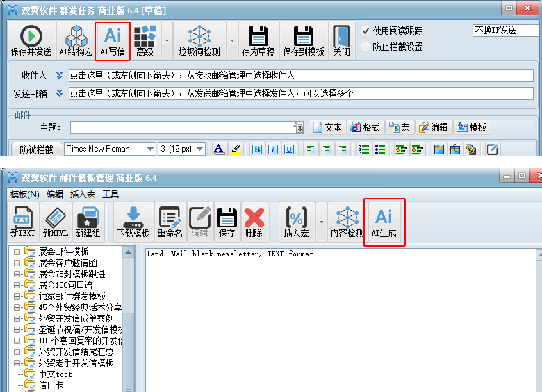Click the 内容检测 content check icon
Image resolution: width=542 pixels, height=392 pixels.
[x=347, y=222]
